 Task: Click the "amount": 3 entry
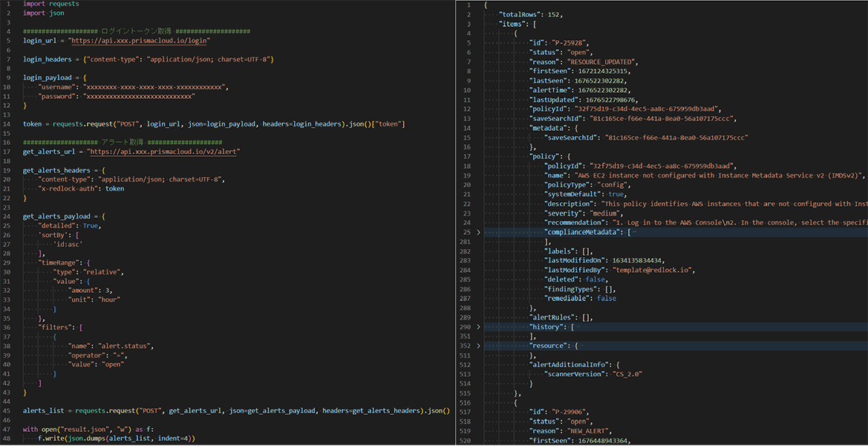tap(91, 290)
